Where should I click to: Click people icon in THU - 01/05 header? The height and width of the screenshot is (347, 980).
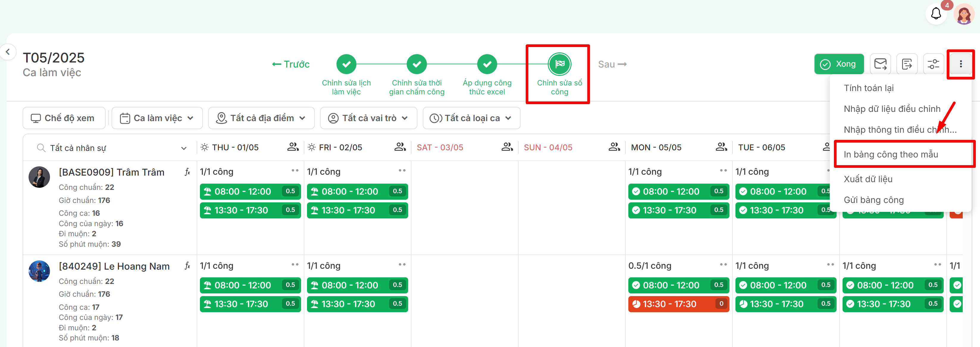pyautogui.click(x=292, y=147)
